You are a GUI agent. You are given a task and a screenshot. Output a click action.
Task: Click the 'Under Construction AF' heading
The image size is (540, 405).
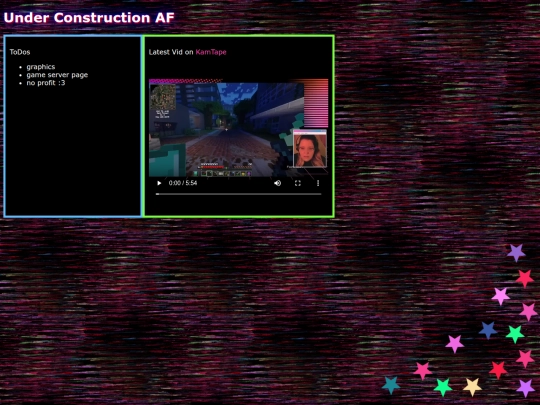tap(89, 18)
